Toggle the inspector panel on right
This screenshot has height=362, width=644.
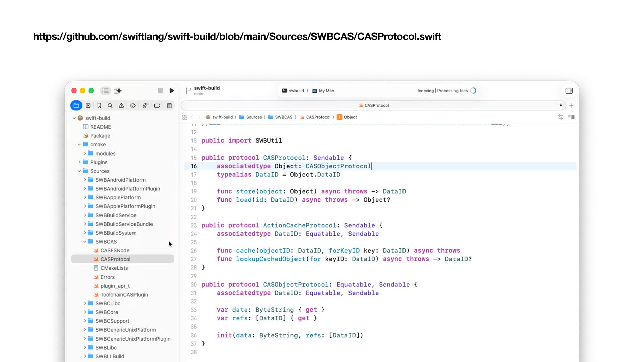pyautogui.click(x=569, y=90)
